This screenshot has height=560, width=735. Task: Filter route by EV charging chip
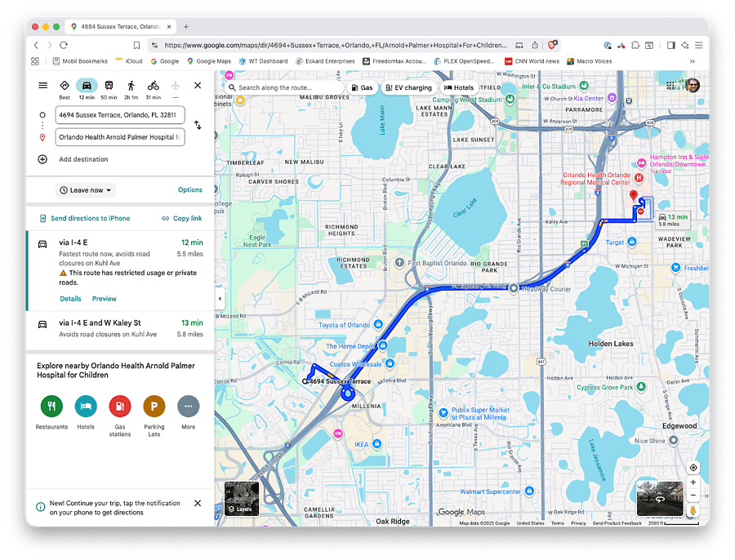pyautogui.click(x=409, y=87)
